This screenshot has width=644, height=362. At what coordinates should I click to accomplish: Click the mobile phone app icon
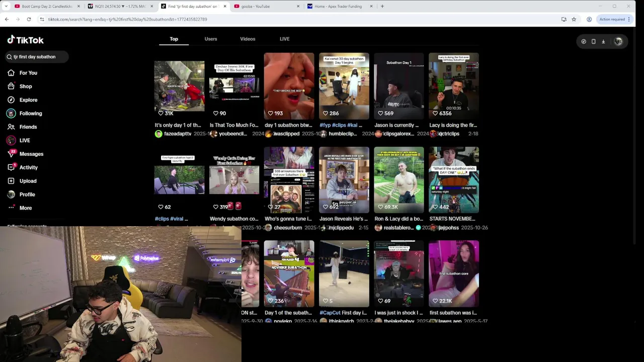point(593,42)
